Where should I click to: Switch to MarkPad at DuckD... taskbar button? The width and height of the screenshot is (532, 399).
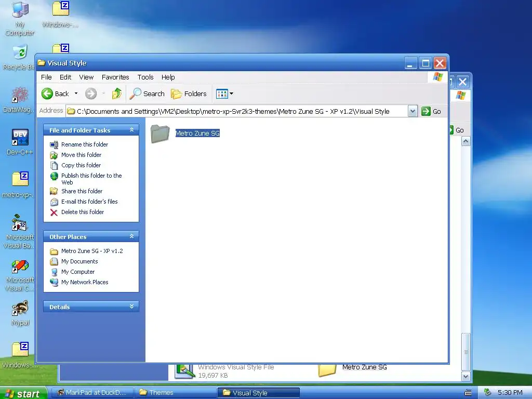(92, 393)
